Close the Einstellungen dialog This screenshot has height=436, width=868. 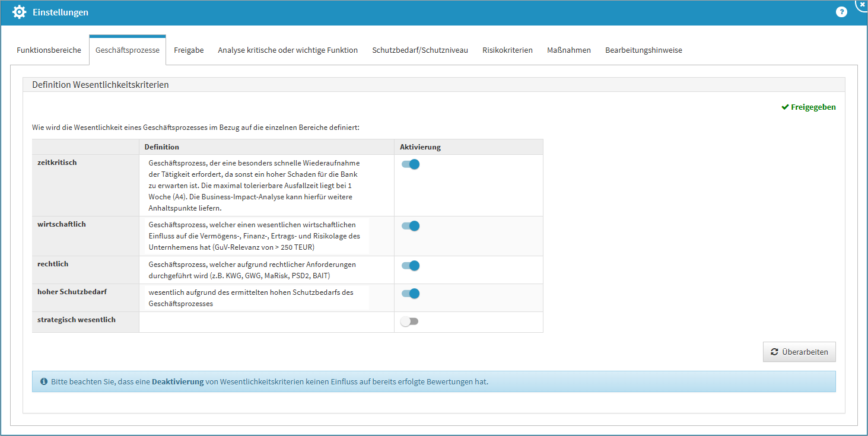[x=862, y=4]
